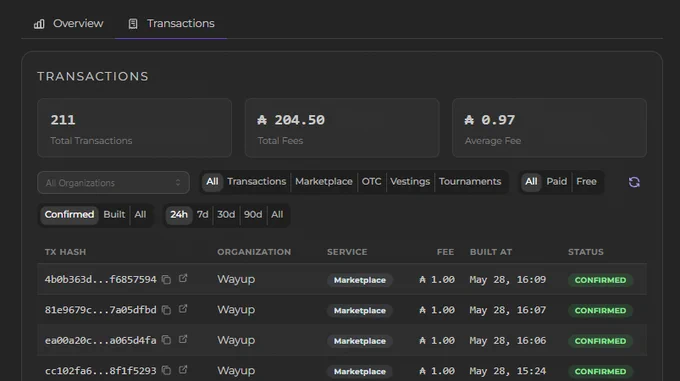Click the BUILT AT column header
Screen dimensions: 680x381
coord(491,252)
